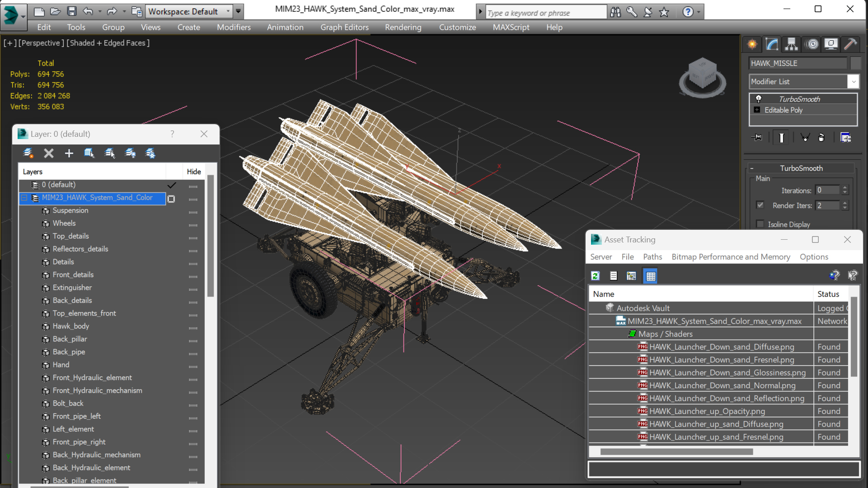Open the Display command panel tab
Screen dimensions: 868x488
(831, 44)
